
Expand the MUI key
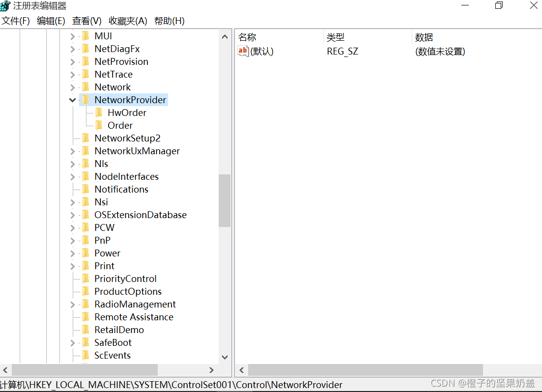(72, 36)
